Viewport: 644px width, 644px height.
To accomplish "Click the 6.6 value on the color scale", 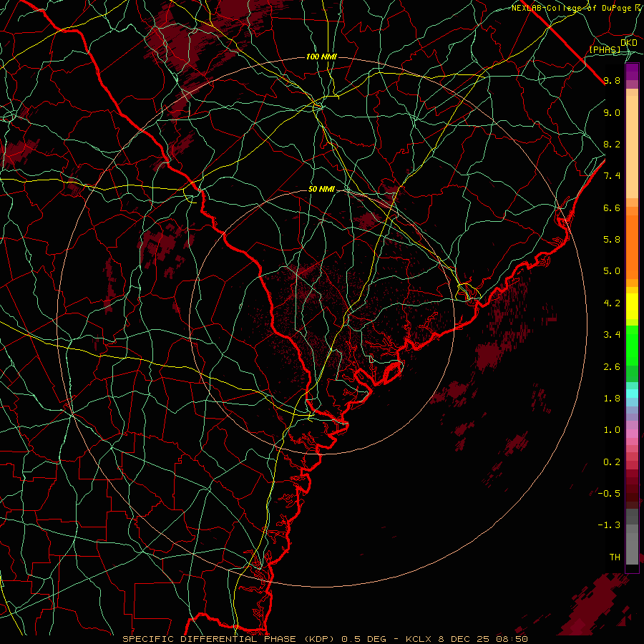I will click(612, 208).
